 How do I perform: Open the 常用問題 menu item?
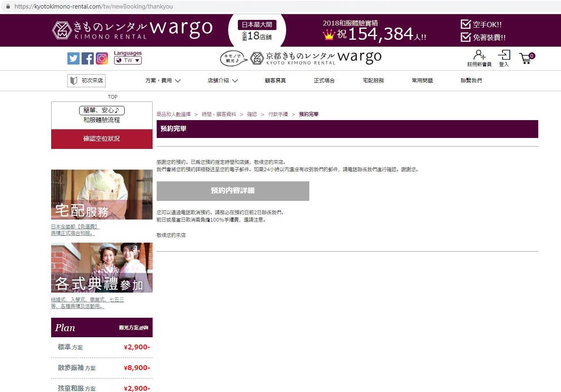tap(422, 80)
